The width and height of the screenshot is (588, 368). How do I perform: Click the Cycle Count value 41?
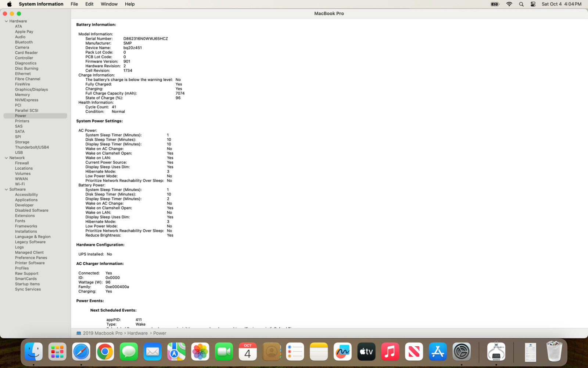[114, 107]
